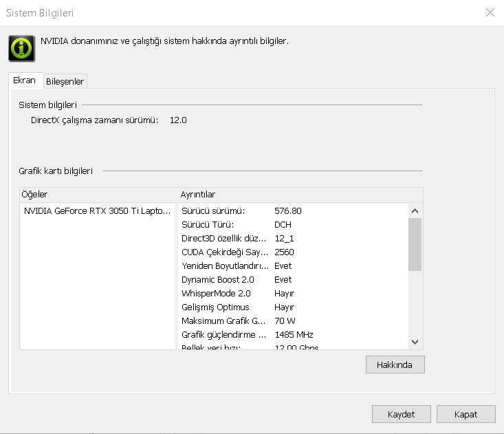
Task: Select NVIDIA GeForce RTX 3050 Ti Laptop item
Action: (98, 211)
